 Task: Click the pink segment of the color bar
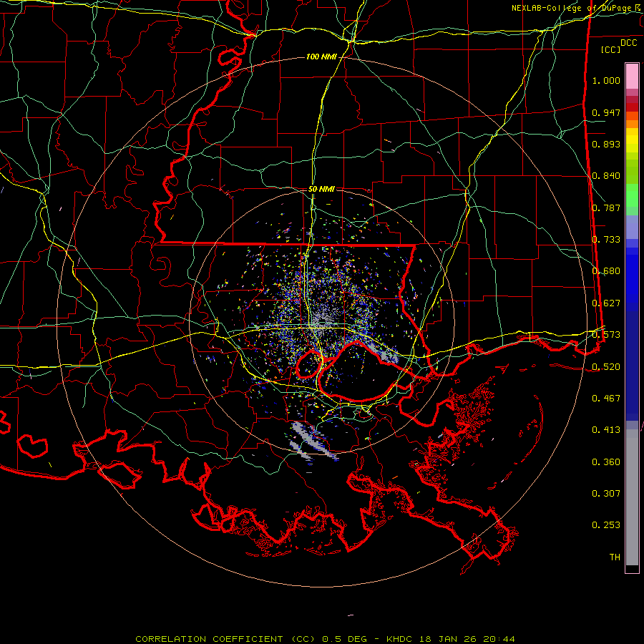point(632,77)
